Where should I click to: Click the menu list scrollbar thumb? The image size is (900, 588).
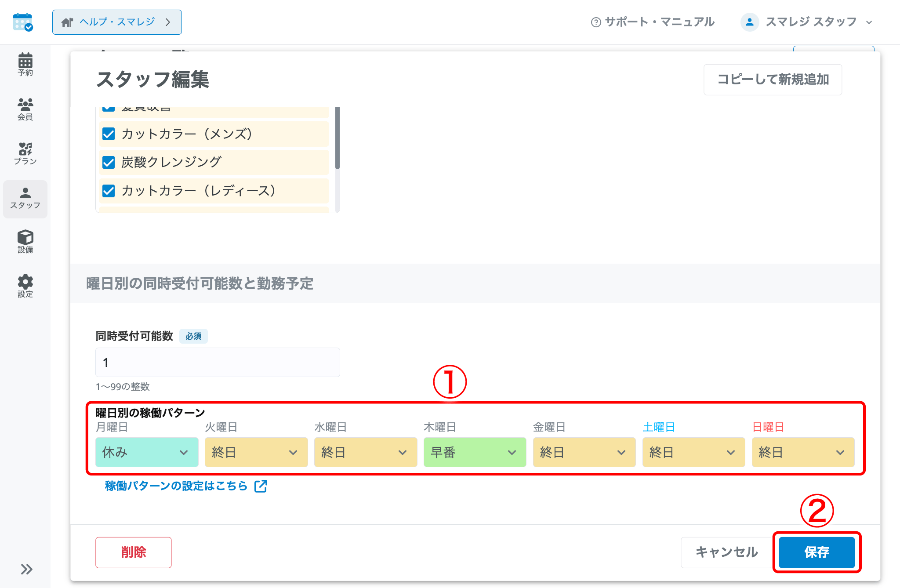pos(337,138)
